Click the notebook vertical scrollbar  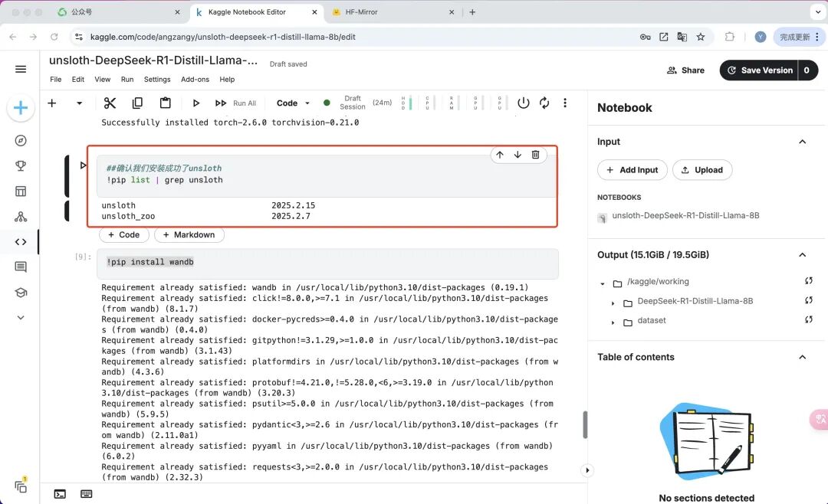point(585,424)
